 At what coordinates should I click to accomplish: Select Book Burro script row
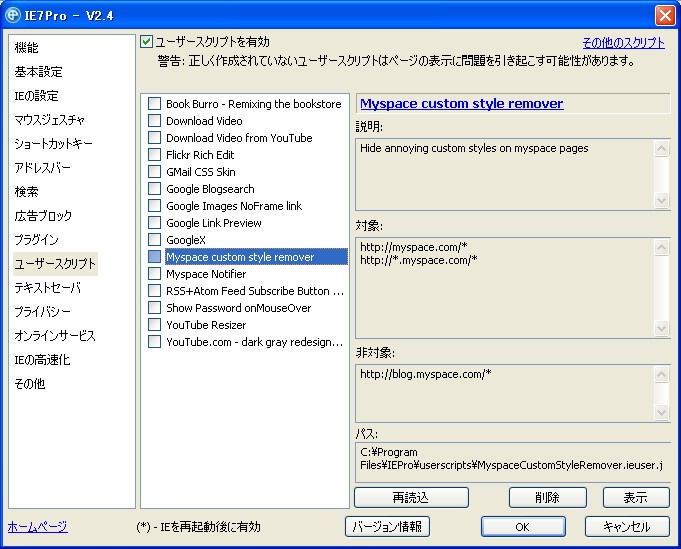(254, 104)
